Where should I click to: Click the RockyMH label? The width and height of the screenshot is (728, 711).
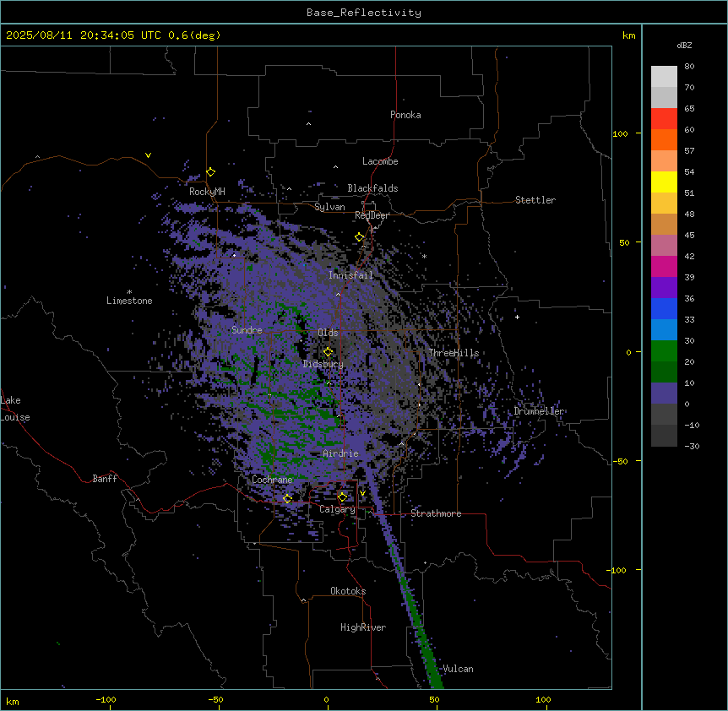pyautogui.click(x=207, y=192)
